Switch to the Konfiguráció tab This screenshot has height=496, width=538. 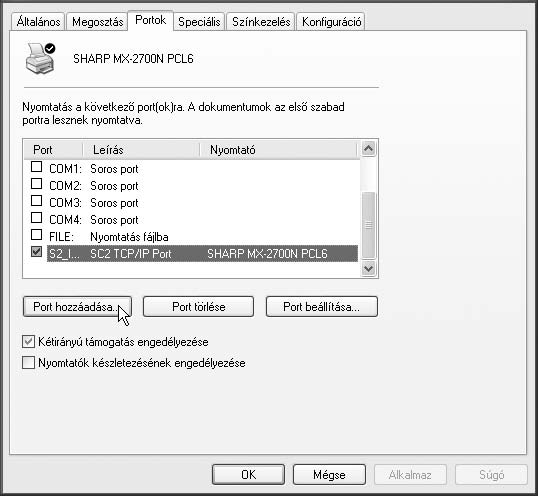331,22
